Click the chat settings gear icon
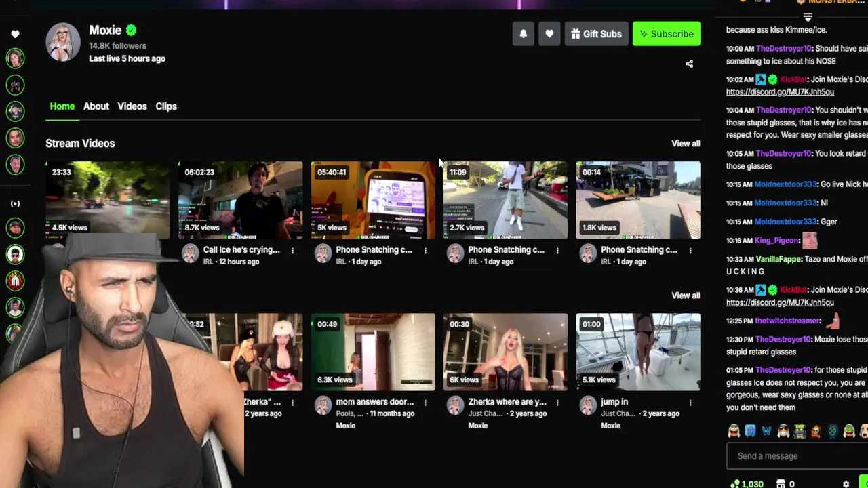The width and height of the screenshot is (868, 488). 846,484
